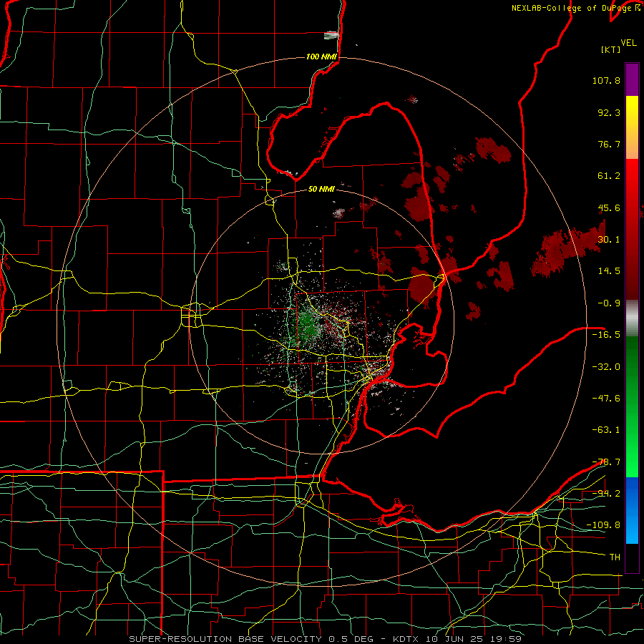The height and width of the screenshot is (644, 644).
Task: Click the -16.5 velocity scale value
Action: pos(606,335)
